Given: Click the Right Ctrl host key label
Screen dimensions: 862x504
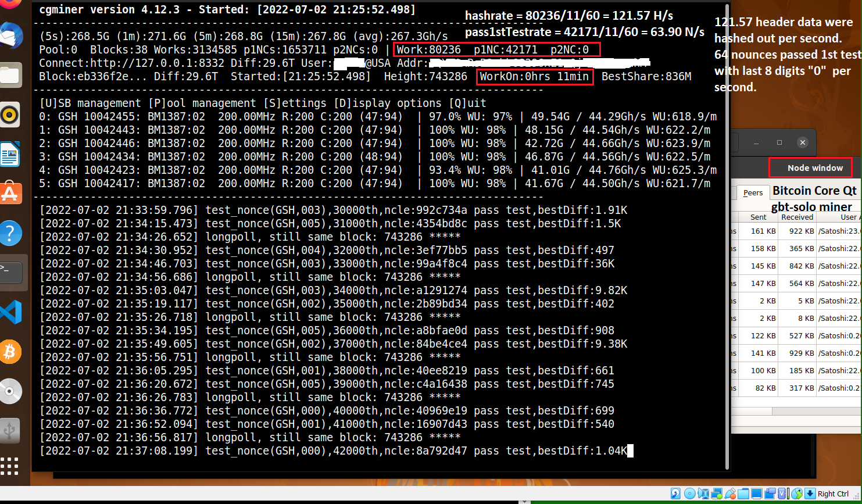Looking at the screenshot, I should coord(834,494).
